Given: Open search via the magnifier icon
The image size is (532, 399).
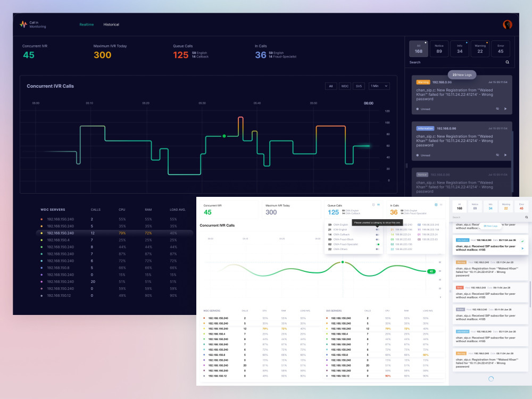Looking at the screenshot, I should tap(507, 62).
